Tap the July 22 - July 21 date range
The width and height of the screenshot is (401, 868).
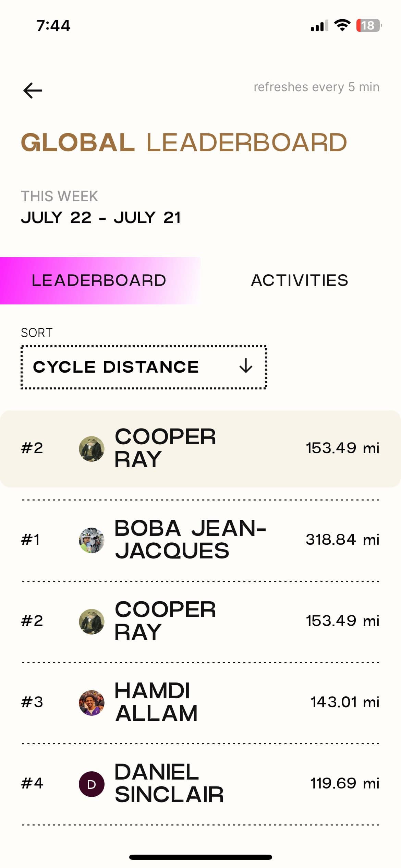pos(101,218)
